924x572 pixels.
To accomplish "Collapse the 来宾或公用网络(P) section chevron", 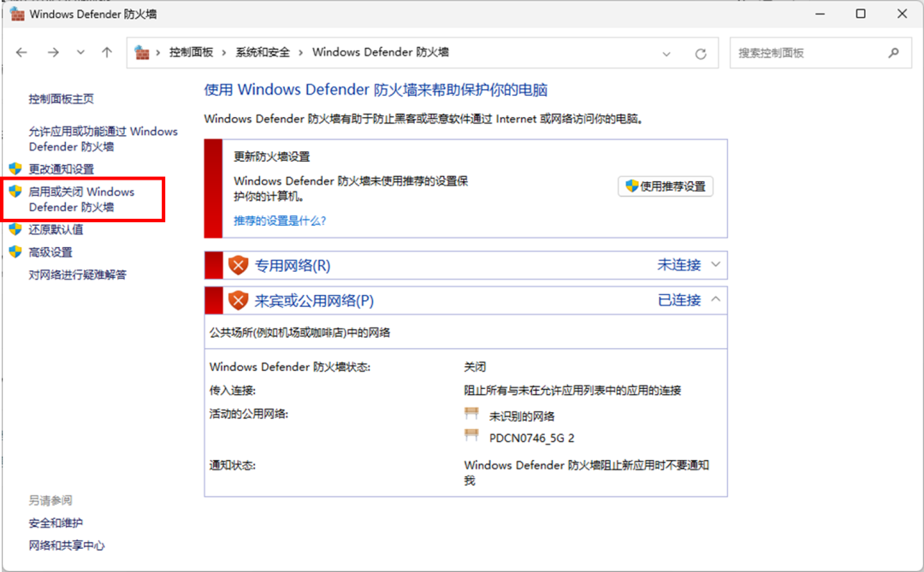I will [715, 299].
